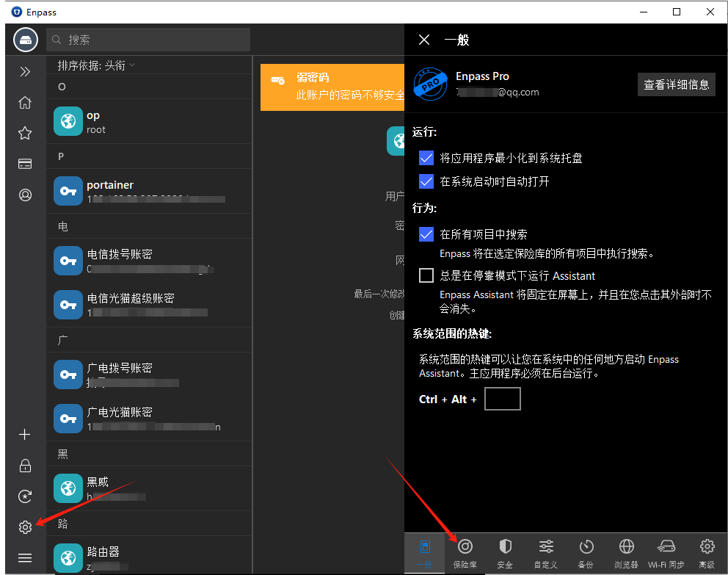The image size is (728, 575).
Task: Open the password generator icon
Action: click(25, 496)
